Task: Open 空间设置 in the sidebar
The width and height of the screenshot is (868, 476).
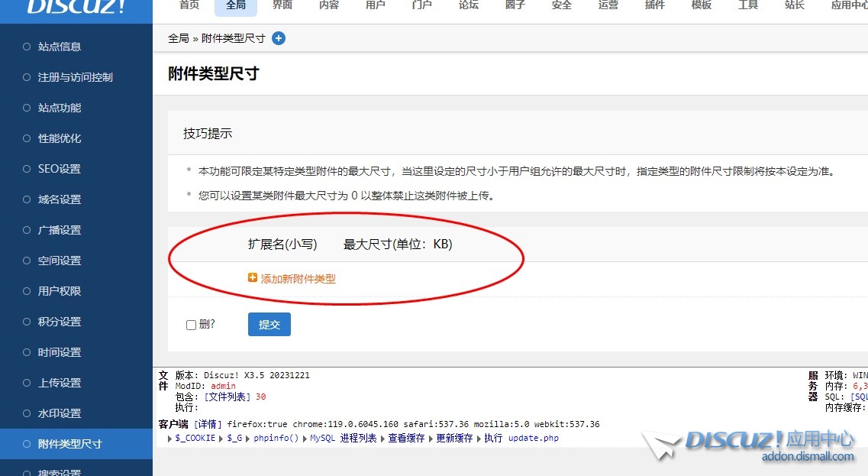Action: pyautogui.click(x=60, y=260)
